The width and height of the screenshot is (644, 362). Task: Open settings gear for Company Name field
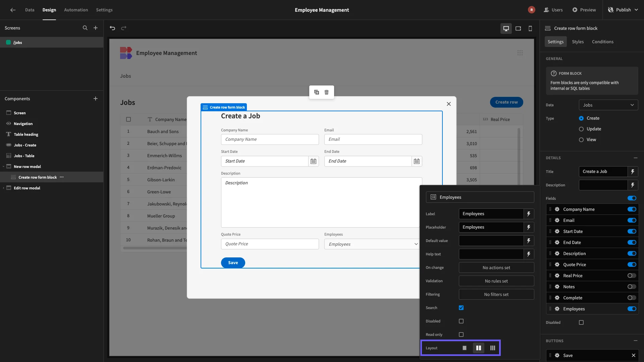[557, 209]
